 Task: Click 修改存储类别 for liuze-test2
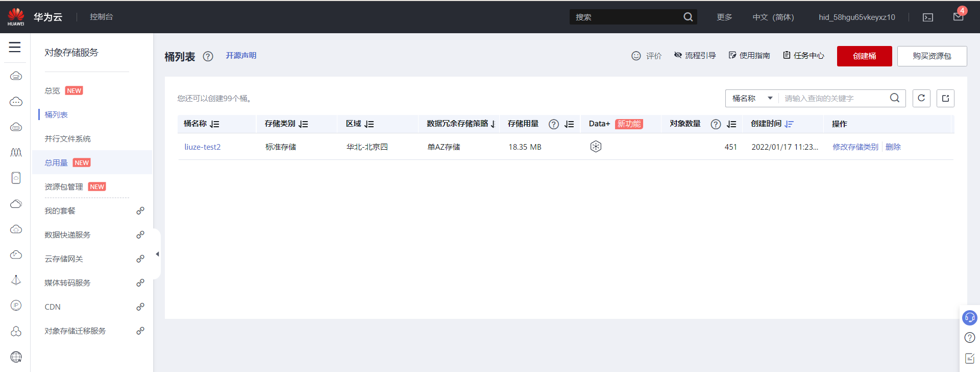855,147
